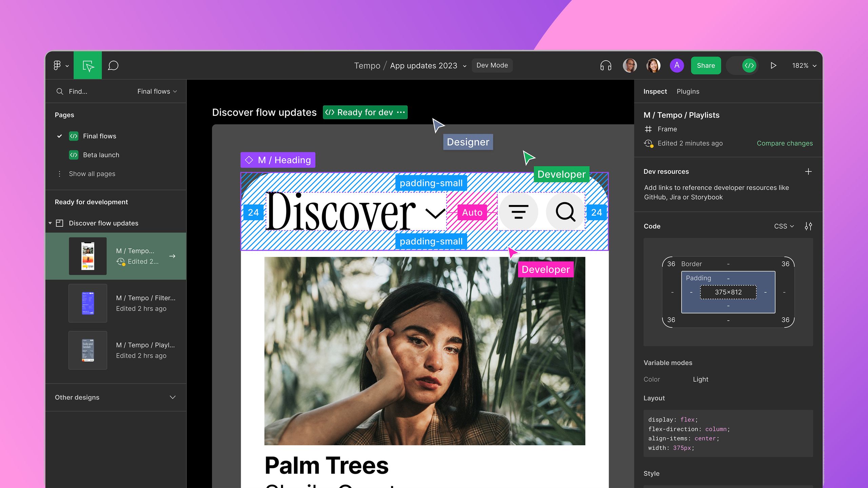This screenshot has width=868, height=488.
Task: Click the Compare changes link
Action: [785, 143]
